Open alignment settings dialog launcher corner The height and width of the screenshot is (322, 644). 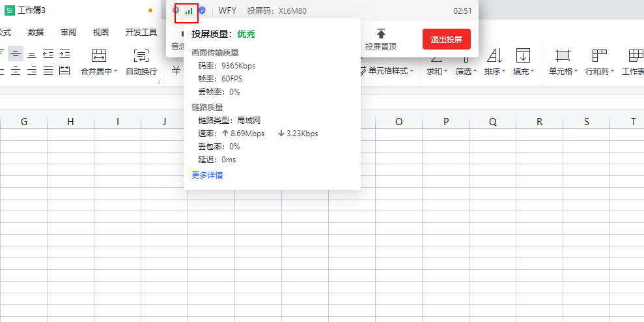tap(159, 82)
